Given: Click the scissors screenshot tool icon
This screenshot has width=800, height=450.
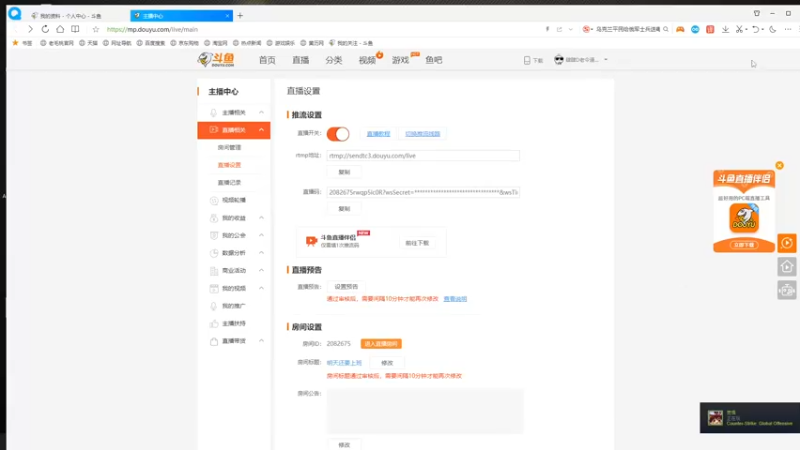Looking at the screenshot, I should [x=739, y=30].
